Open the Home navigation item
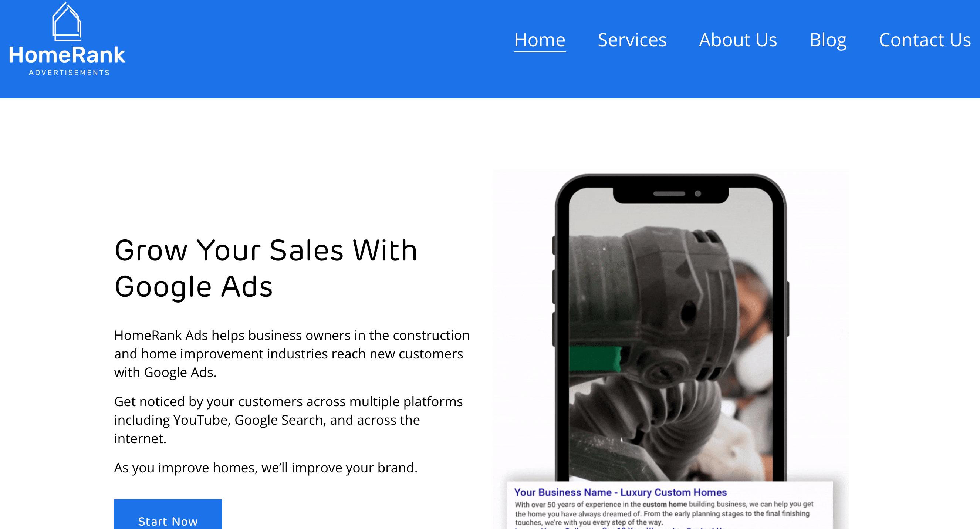This screenshot has width=980, height=529. (540, 40)
